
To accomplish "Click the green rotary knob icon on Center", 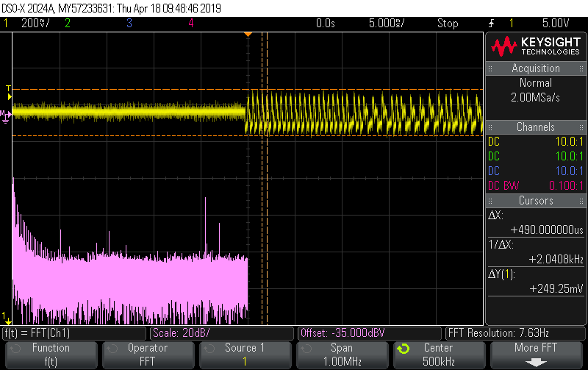I will point(404,349).
